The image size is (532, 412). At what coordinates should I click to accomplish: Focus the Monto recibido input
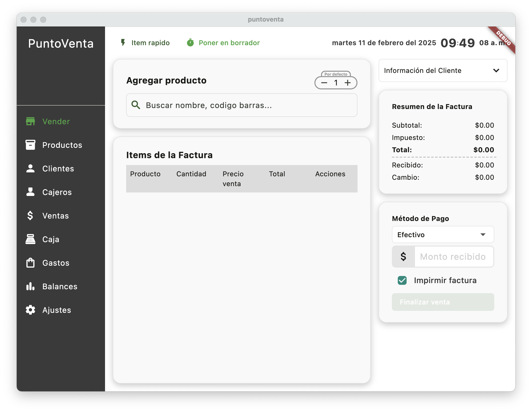point(453,257)
